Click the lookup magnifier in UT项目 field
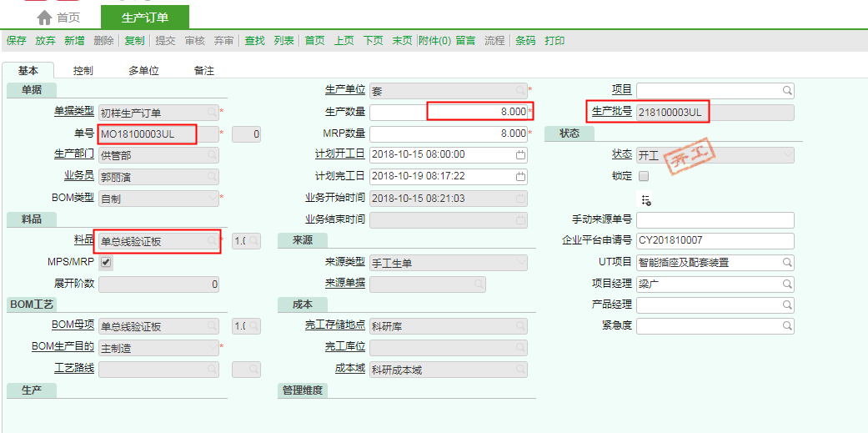The image size is (868, 433). 786,263
